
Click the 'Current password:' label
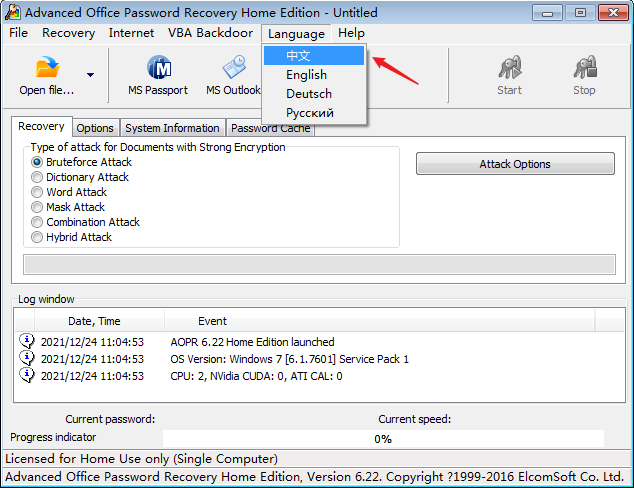[110, 419]
